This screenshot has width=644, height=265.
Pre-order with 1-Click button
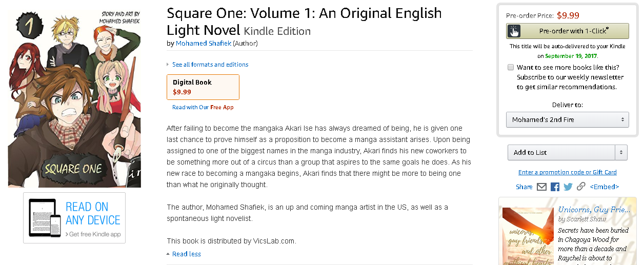[574, 31]
